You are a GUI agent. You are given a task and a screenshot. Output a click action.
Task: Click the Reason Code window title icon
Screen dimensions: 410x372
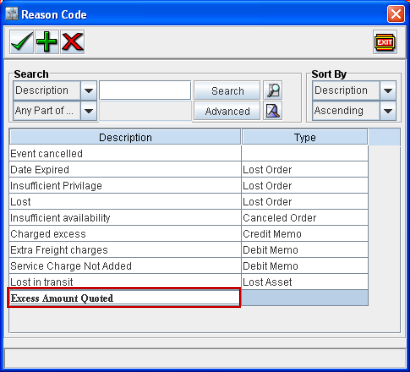[12, 14]
